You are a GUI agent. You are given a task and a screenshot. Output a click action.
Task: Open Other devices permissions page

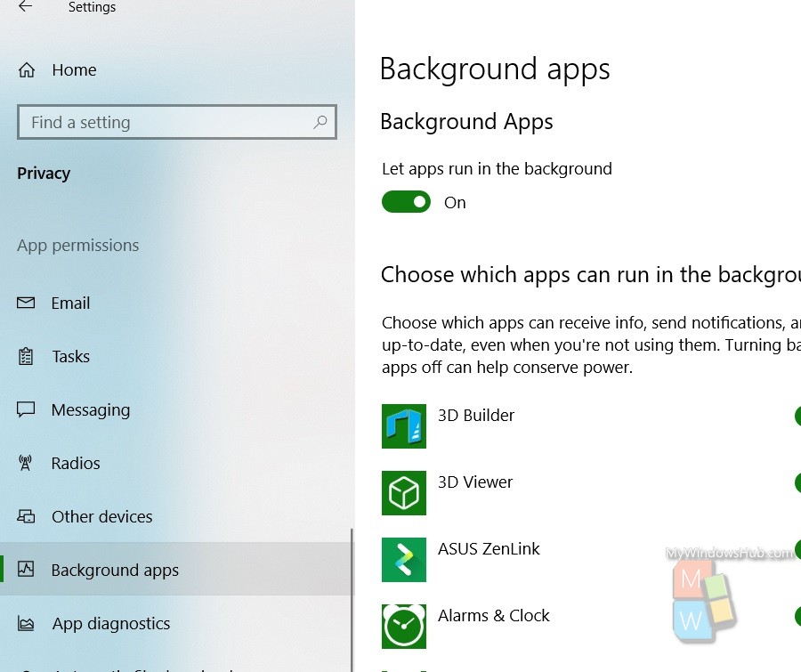tap(101, 516)
